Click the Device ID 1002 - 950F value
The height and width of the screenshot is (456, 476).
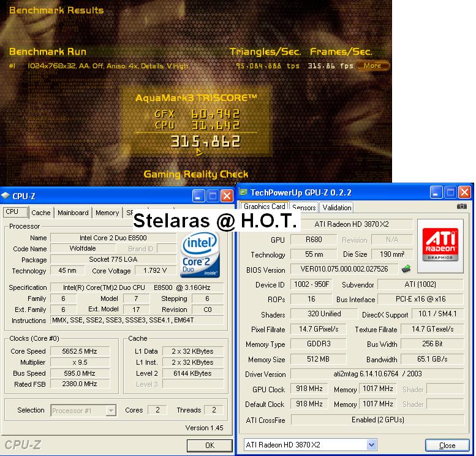[311, 284]
